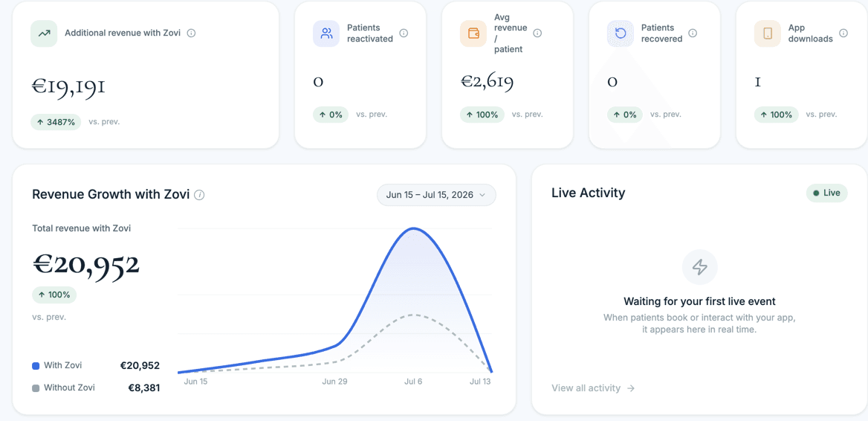Click the Revenue Growth with Zovi heading
The image size is (868, 421).
coord(111,194)
